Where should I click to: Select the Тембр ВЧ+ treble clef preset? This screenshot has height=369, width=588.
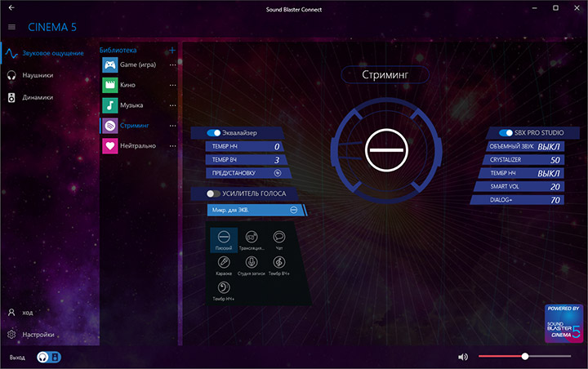click(x=279, y=262)
